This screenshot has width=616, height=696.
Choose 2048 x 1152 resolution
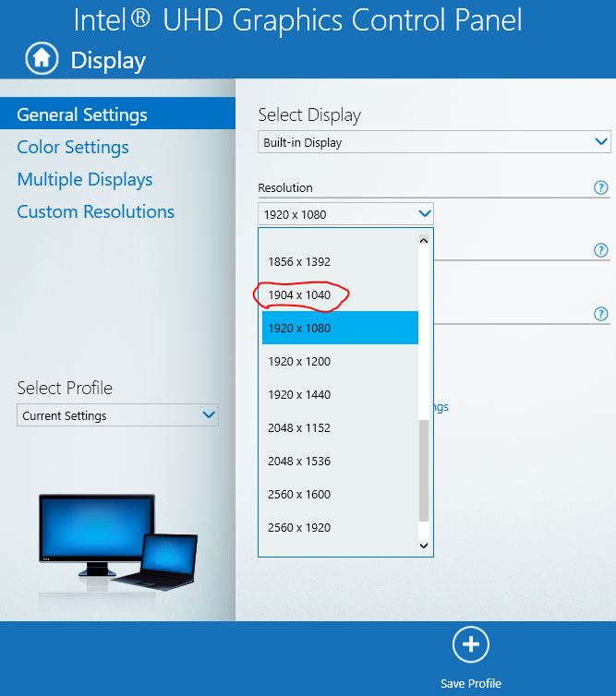click(340, 427)
